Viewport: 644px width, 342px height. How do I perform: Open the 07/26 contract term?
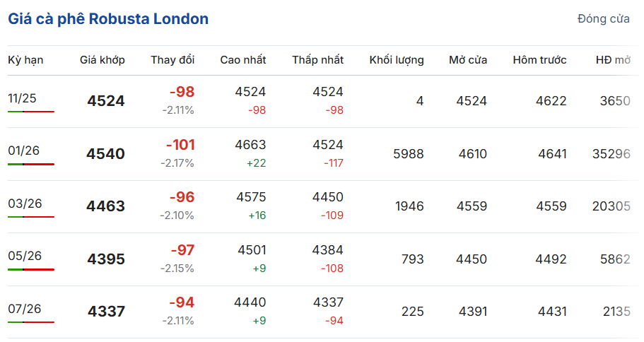click(25, 309)
